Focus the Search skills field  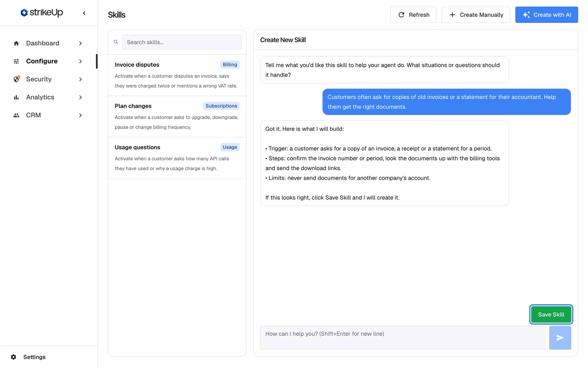(x=182, y=42)
